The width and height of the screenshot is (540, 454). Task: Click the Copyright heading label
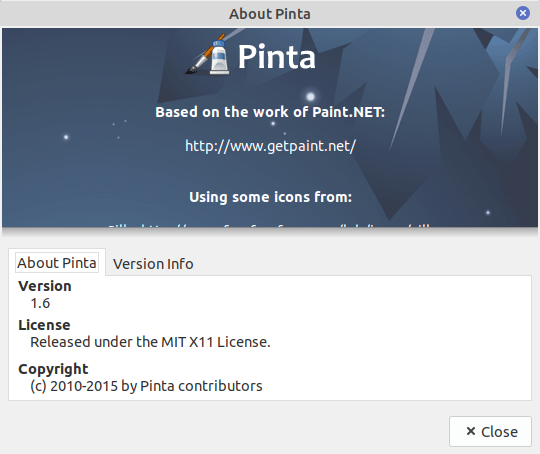(x=53, y=369)
